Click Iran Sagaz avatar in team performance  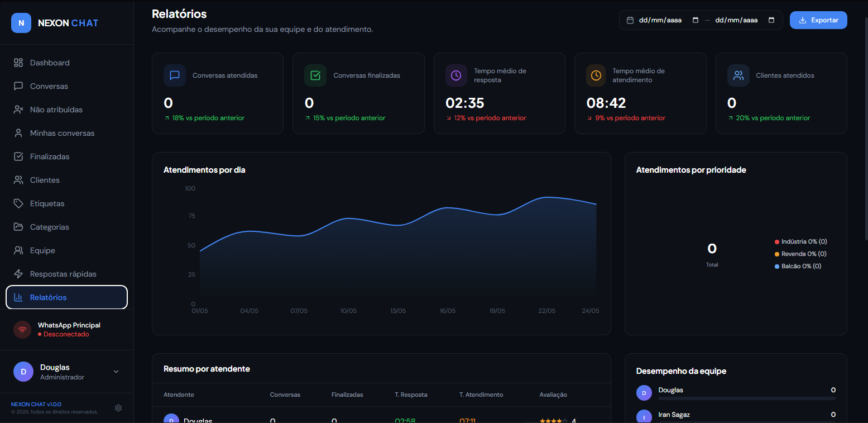pyautogui.click(x=644, y=417)
